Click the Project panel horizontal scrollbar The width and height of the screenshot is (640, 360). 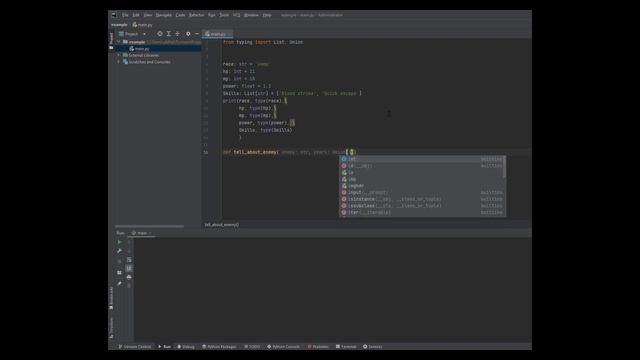point(149,226)
